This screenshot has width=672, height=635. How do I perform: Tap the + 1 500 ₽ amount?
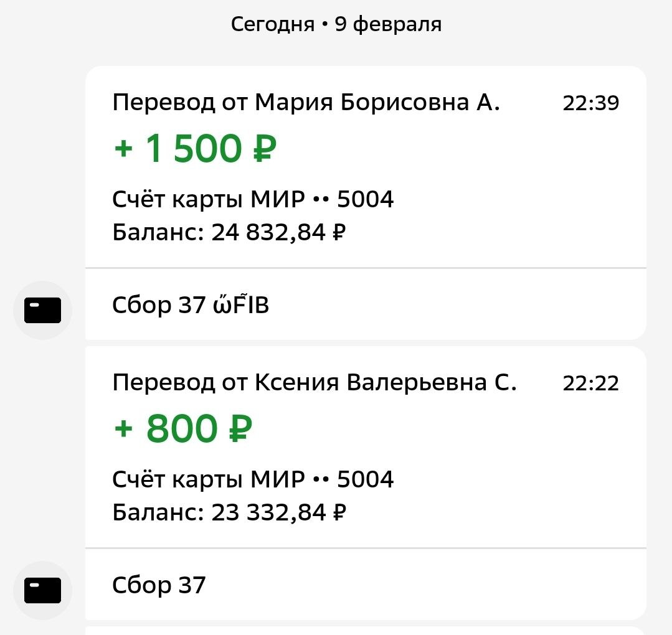195,149
